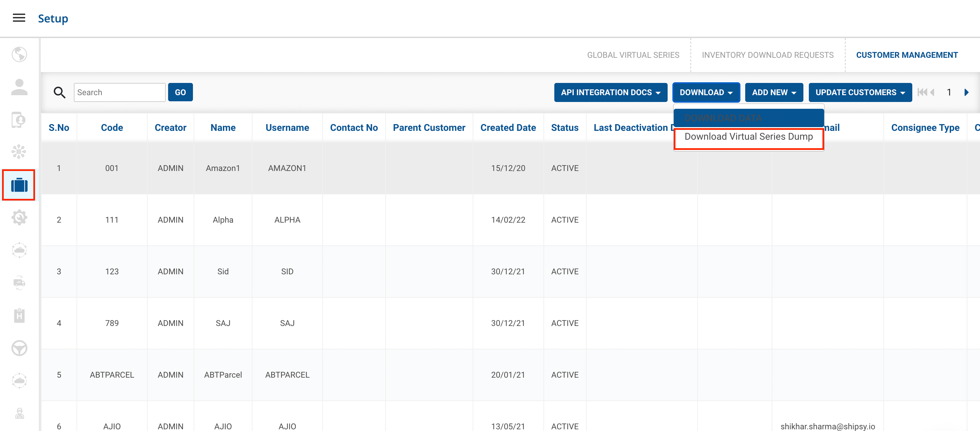Screen dimensions: 980x431
Task: Go to next page arrow
Action: (966, 92)
